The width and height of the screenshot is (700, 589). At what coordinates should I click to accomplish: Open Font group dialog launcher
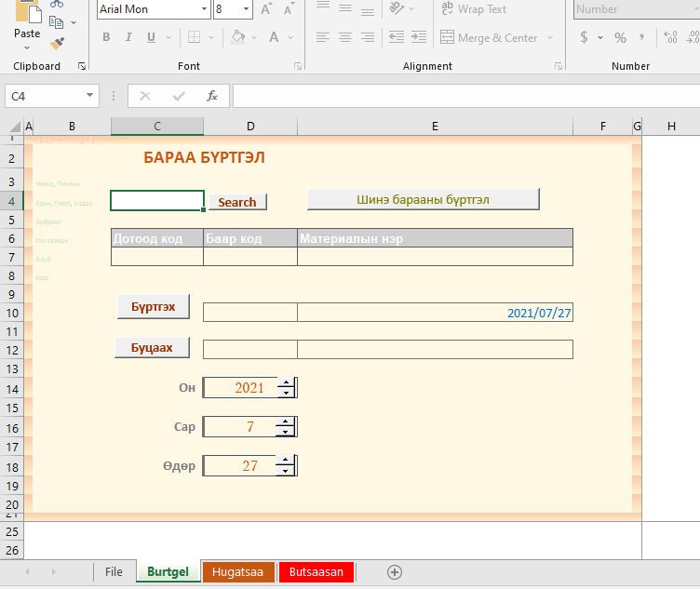click(298, 66)
